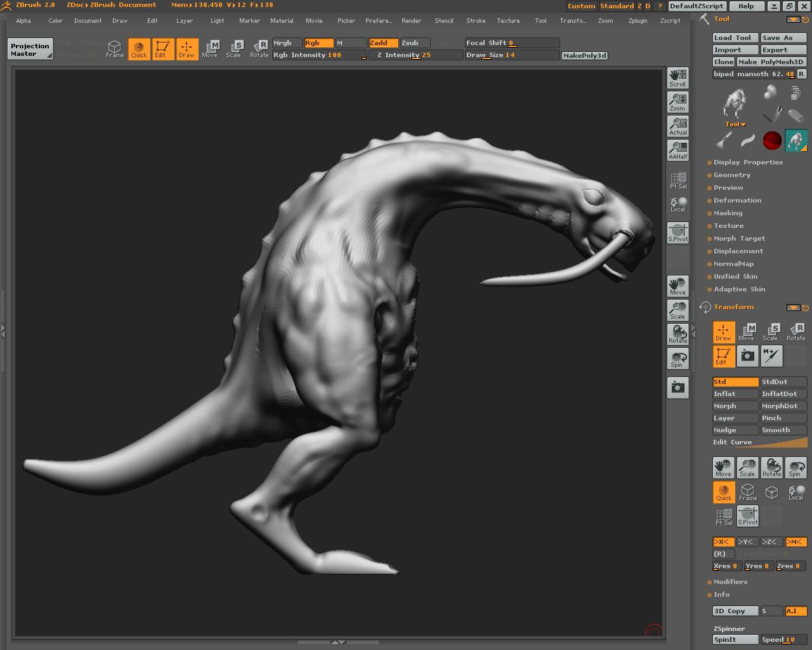Enable the M material mode
812x650 pixels.
pos(351,43)
